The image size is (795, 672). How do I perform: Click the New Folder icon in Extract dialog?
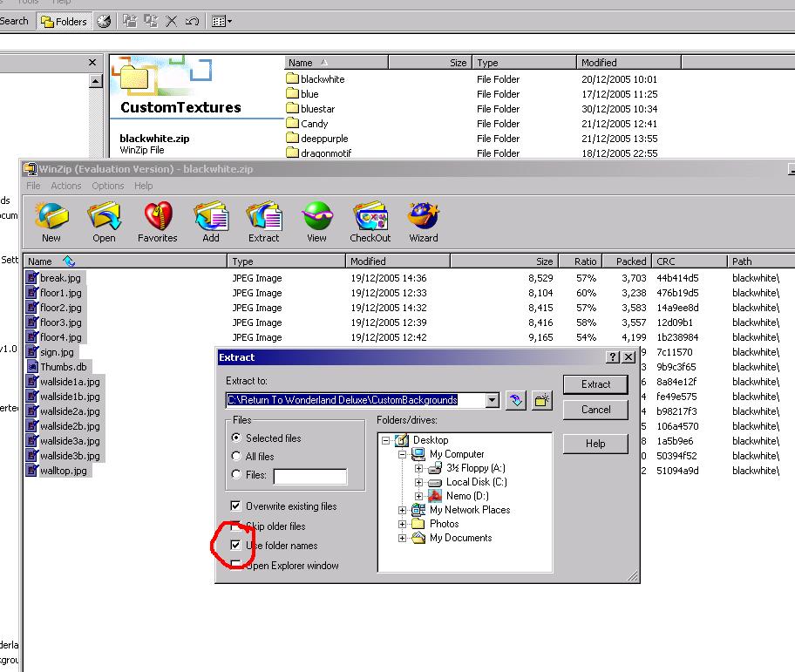541,400
